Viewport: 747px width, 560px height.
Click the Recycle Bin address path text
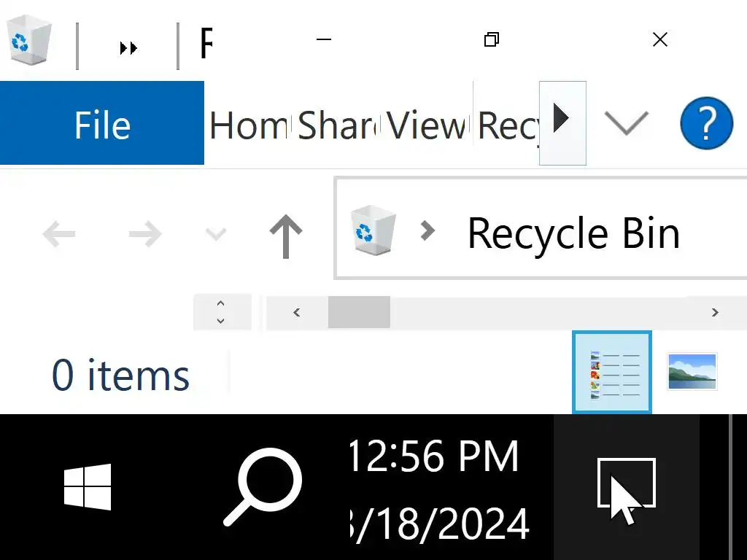coord(573,233)
